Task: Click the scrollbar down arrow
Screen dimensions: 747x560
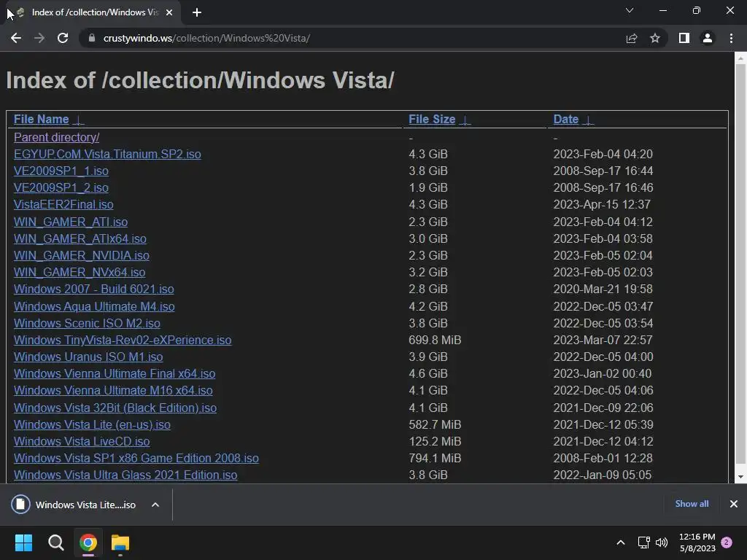Action: coord(740,477)
